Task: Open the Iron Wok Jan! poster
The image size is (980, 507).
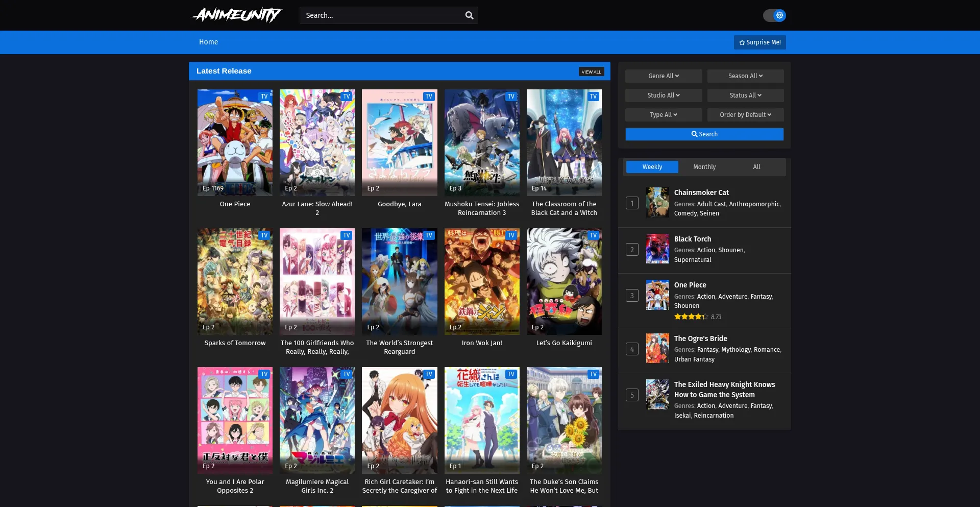Action: pyautogui.click(x=482, y=281)
